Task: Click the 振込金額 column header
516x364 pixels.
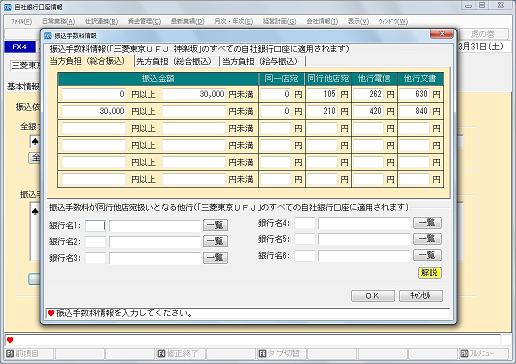Action: [x=158, y=79]
